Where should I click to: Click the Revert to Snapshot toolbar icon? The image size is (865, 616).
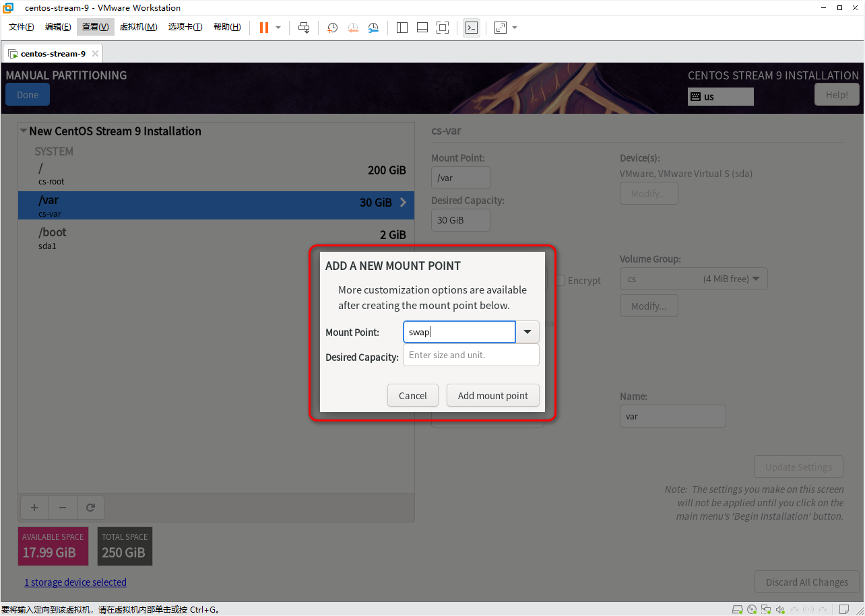point(353,28)
